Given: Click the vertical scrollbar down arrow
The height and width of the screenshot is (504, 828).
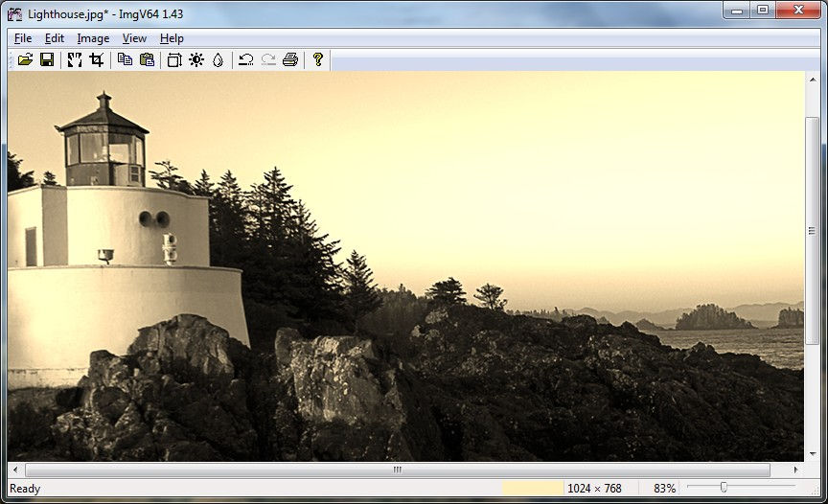Looking at the screenshot, I should [813, 454].
